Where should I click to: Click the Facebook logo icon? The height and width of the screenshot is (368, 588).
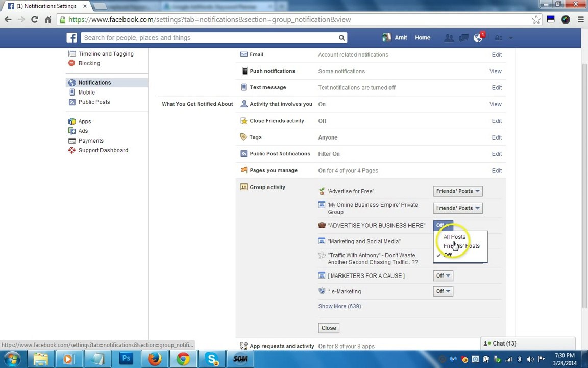(x=71, y=37)
